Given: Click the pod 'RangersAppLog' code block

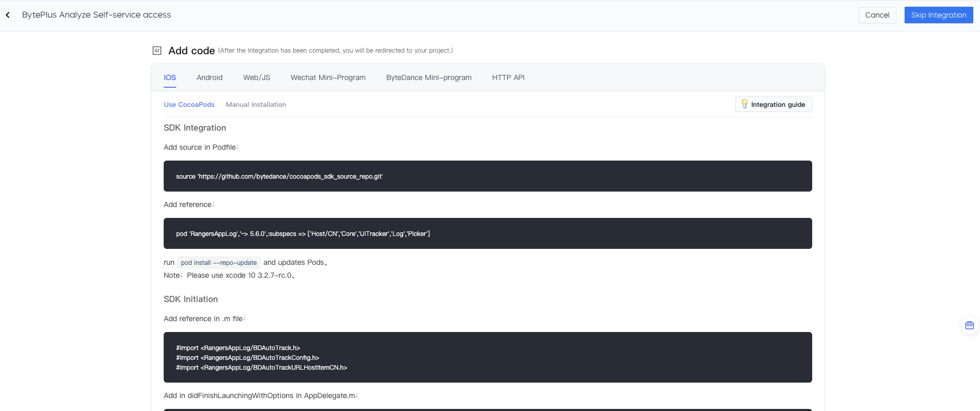Looking at the screenshot, I should pos(488,233).
